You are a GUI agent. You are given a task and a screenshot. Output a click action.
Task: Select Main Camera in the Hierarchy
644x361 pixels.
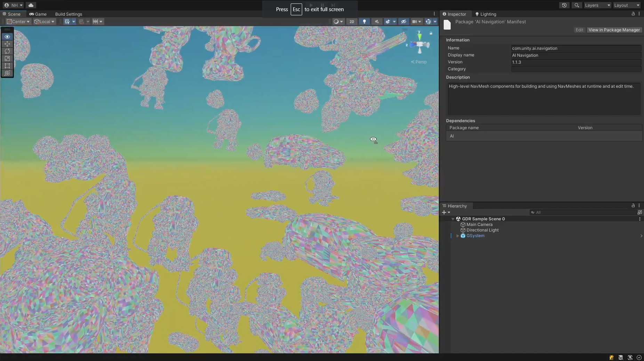(479, 225)
